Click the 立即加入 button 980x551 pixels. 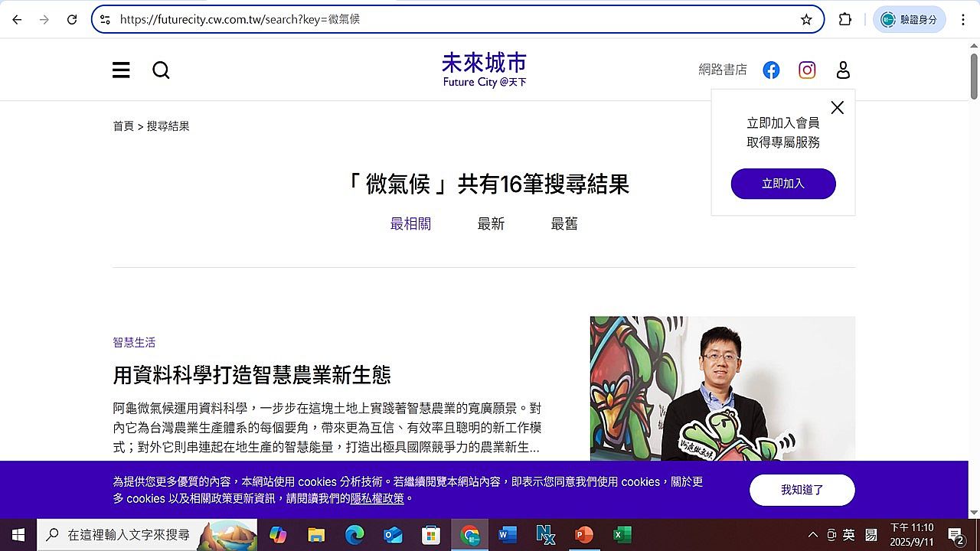pyautogui.click(x=783, y=184)
